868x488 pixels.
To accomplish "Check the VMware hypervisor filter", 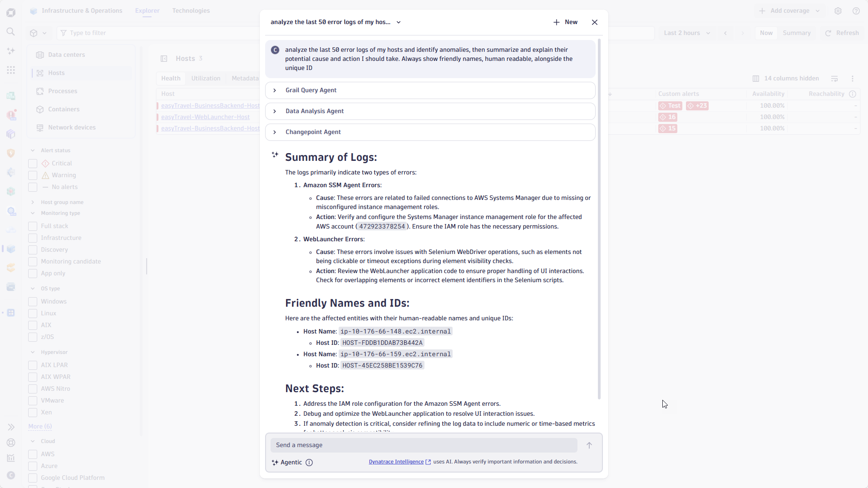I will point(32,400).
